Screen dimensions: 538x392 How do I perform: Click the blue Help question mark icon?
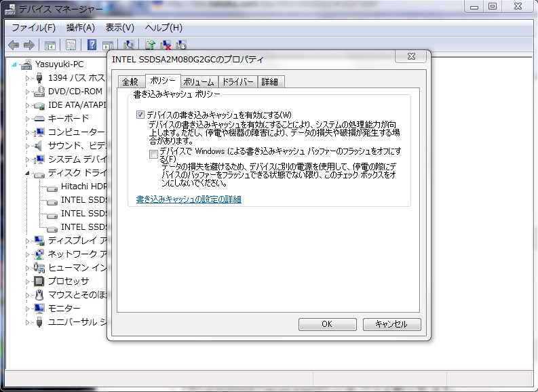tap(92, 45)
